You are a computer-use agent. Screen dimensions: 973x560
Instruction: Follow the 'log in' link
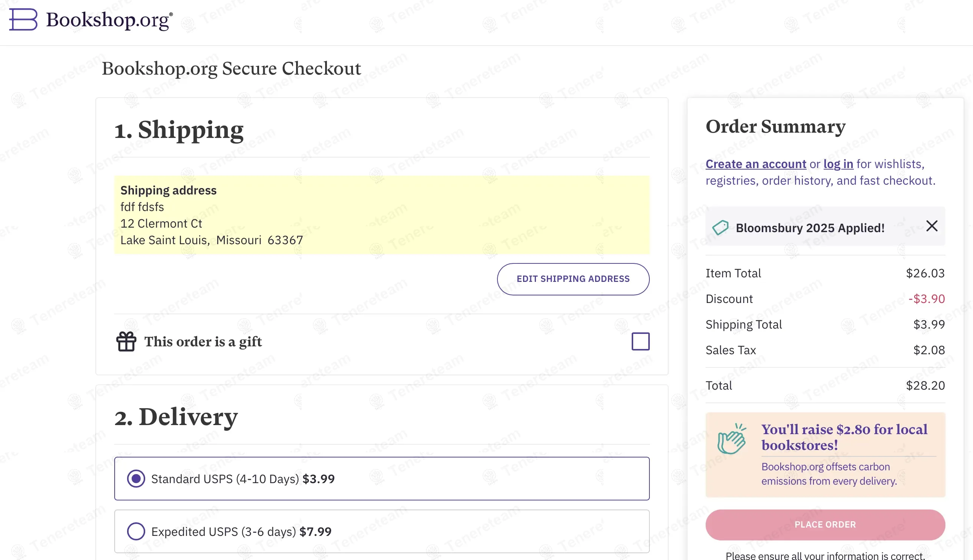click(838, 164)
